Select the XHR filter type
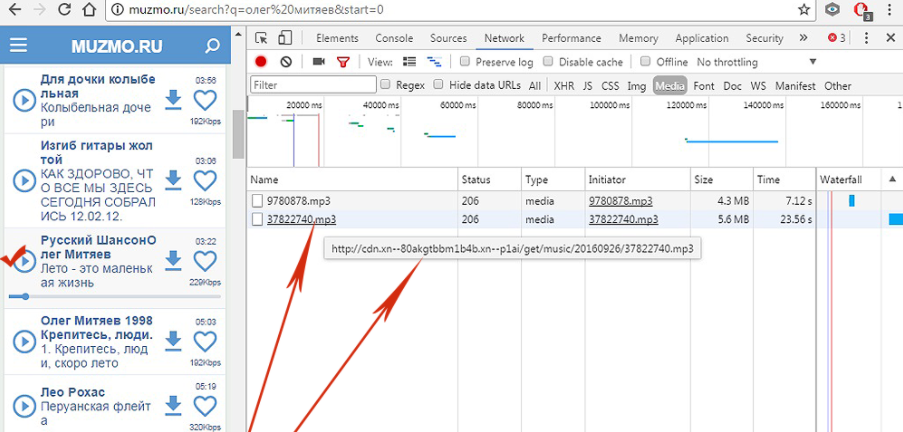 click(x=564, y=85)
